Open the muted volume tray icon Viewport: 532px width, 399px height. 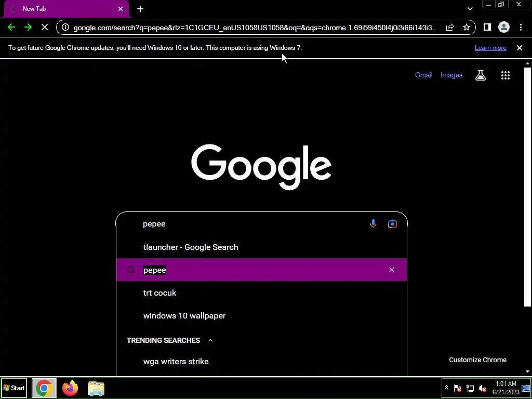(x=482, y=388)
